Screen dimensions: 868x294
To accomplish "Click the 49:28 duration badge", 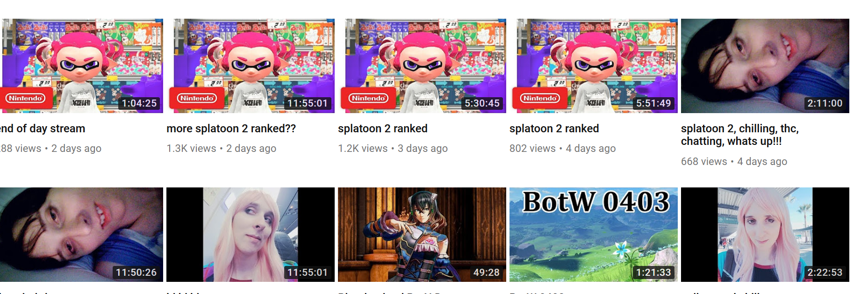I will pos(486,272).
